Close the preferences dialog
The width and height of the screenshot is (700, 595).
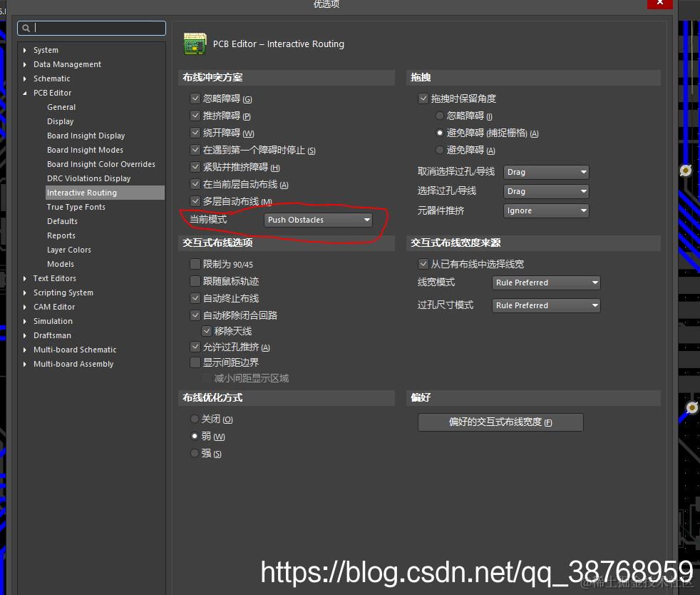(x=660, y=3)
